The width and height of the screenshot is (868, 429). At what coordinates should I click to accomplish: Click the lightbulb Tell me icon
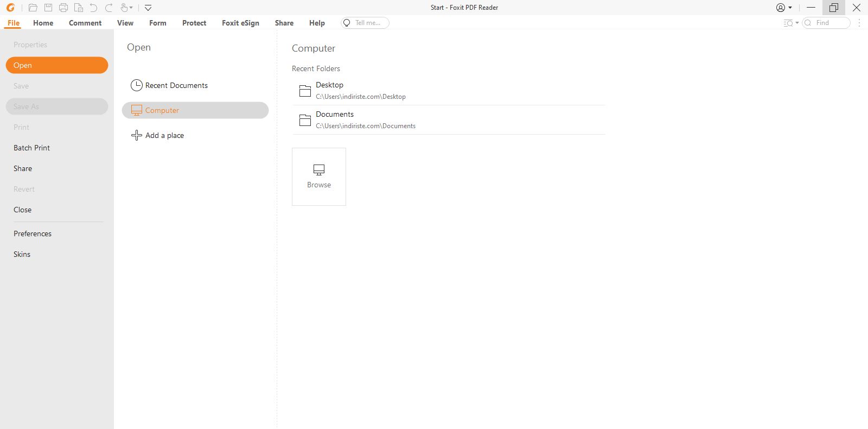pyautogui.click(x=347, y=23)
